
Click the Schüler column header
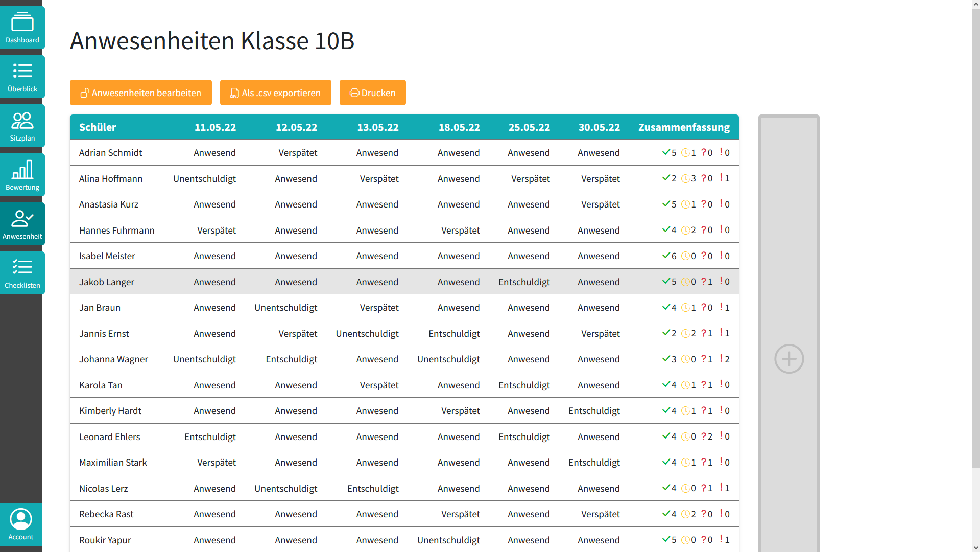pos(97,127)
